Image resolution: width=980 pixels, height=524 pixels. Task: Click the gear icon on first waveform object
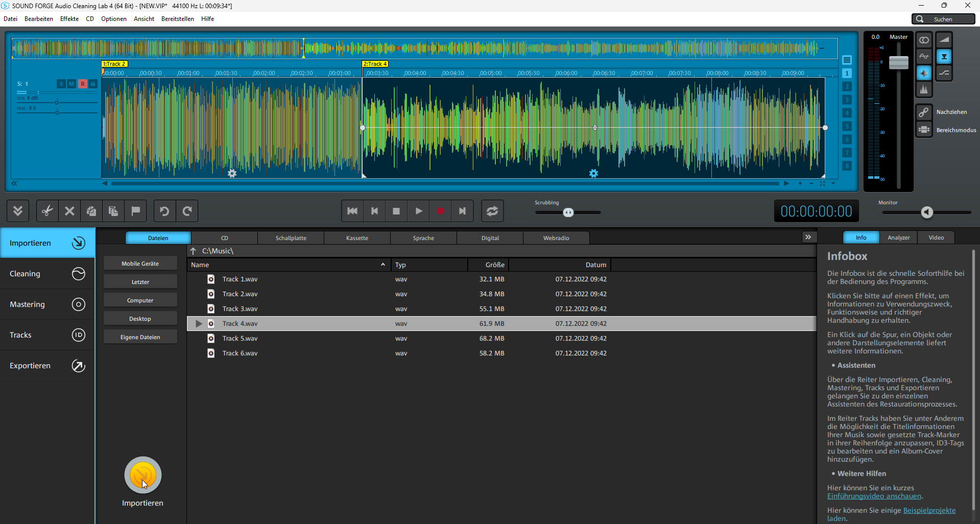tap(232, 174)
